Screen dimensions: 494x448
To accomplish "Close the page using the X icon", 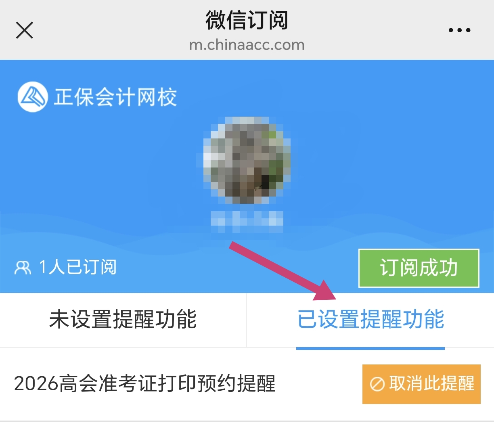I will point(24,30).
